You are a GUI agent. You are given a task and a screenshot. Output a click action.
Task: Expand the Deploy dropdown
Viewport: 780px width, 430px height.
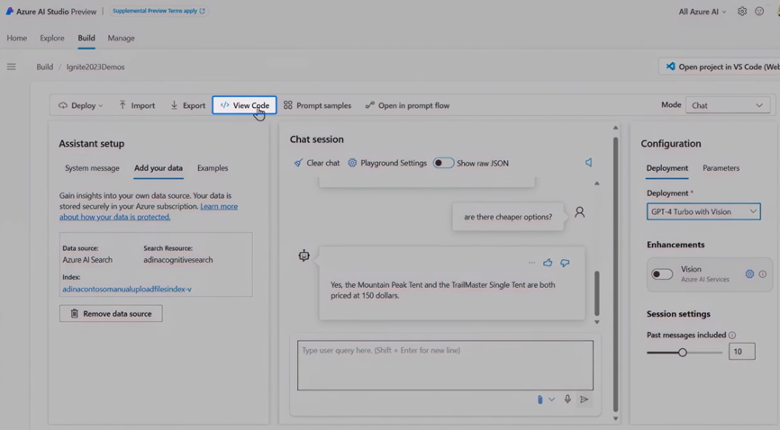[81, 106]
